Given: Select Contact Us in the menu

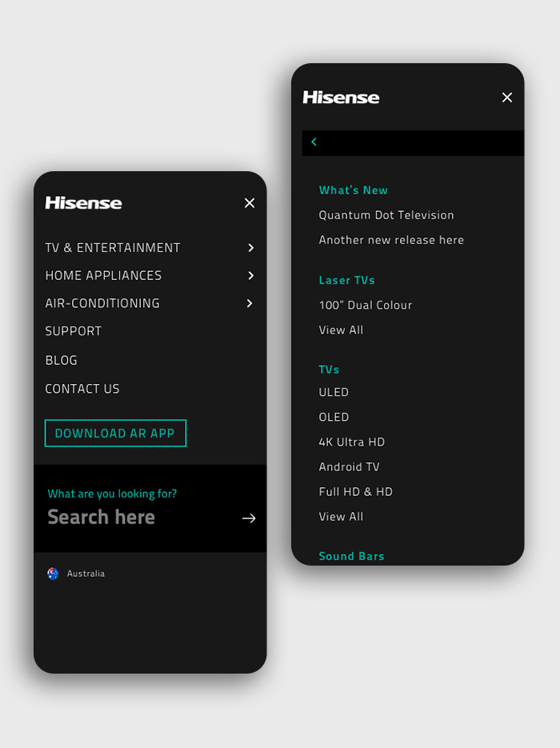Looking at the screenshot, I should [82, 389].
